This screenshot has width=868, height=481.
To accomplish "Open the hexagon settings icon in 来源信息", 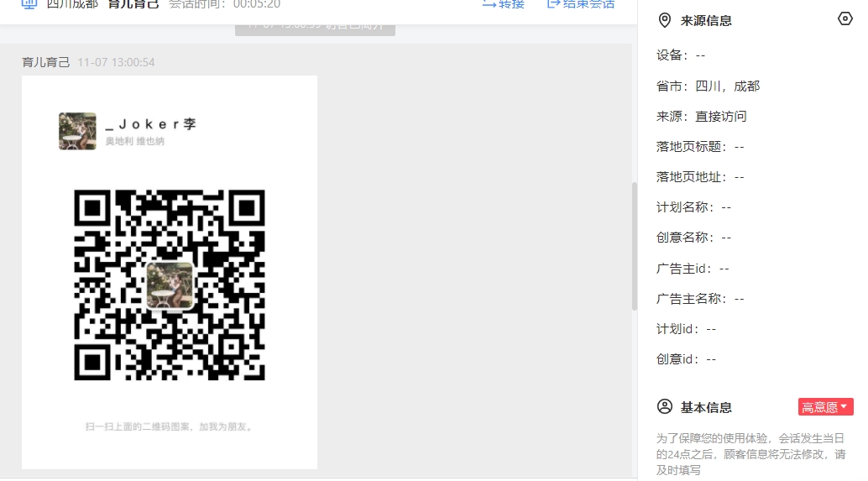I will [844, 18].
